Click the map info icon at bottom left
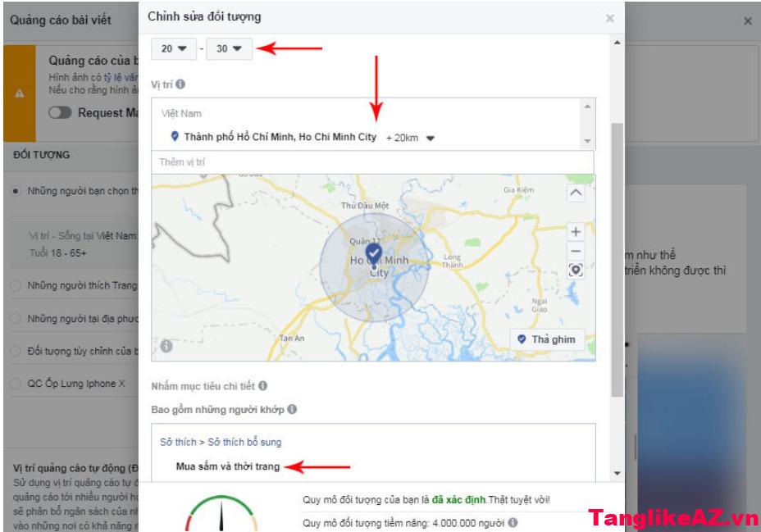Screen dimensions: 761x532 point(166,346)
